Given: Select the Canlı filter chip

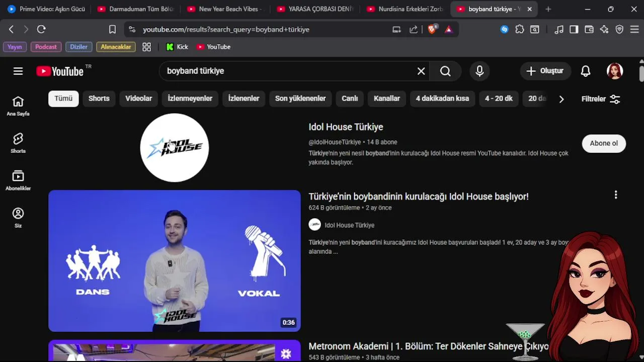Looking at the screenshot, I should pyautogui.click(x=350, y=99).
